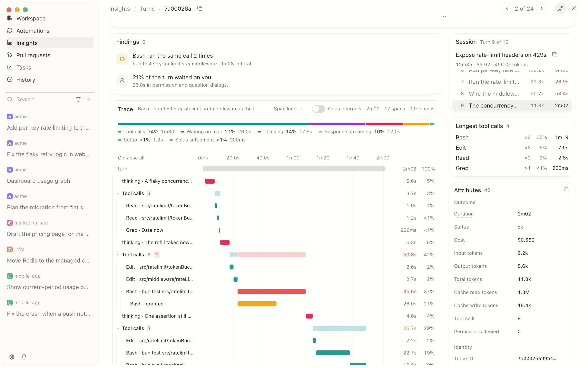
Task: Open the Span kind dropdown
Action: 288,109
